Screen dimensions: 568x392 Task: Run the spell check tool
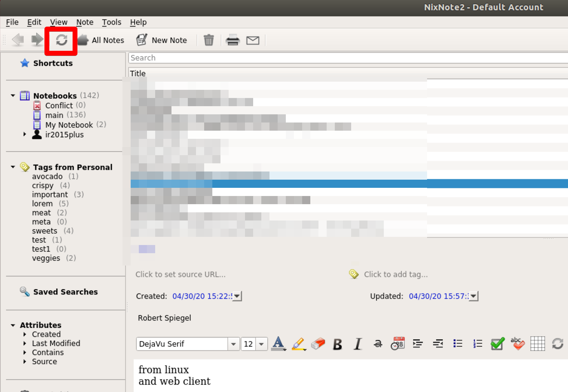(517, 344)
